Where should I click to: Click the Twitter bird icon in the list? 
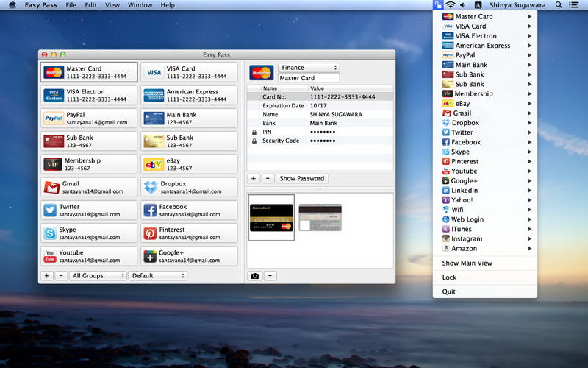(50, 210)
